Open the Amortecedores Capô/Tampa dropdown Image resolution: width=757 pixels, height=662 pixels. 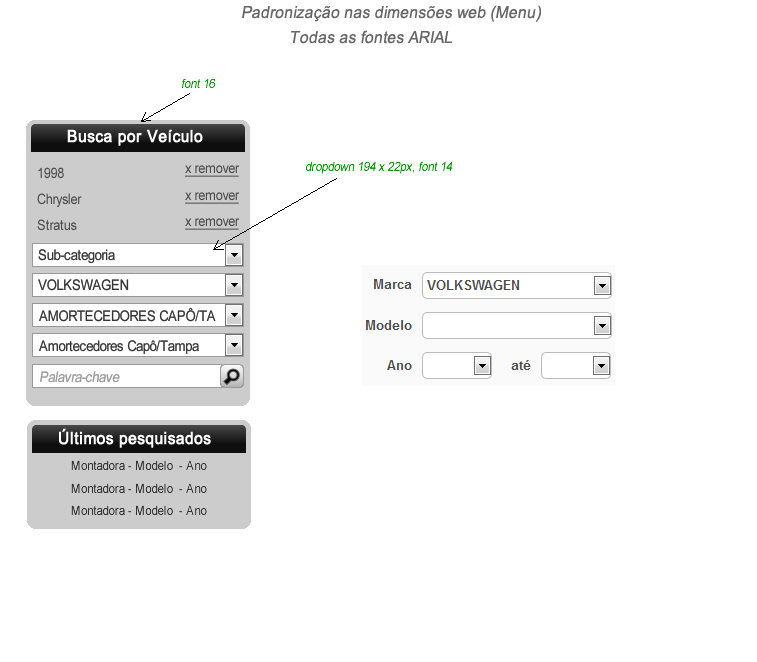[x=138, y=346]
